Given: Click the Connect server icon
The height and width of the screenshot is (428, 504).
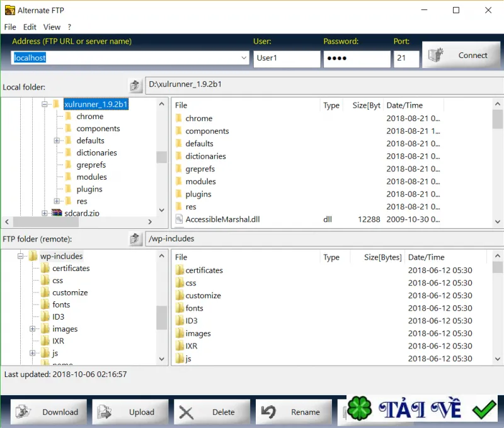Looking at the screenshot, I should coord(437,55).
